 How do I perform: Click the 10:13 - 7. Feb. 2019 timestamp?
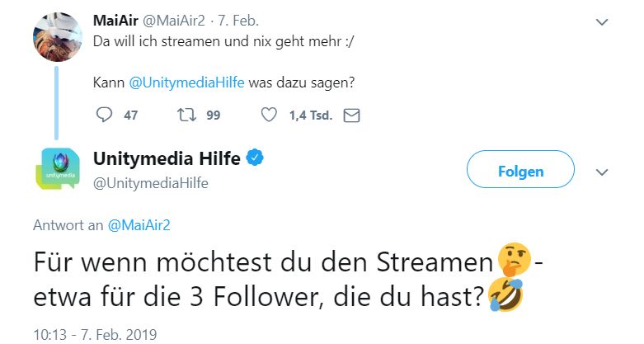[95, 335]
